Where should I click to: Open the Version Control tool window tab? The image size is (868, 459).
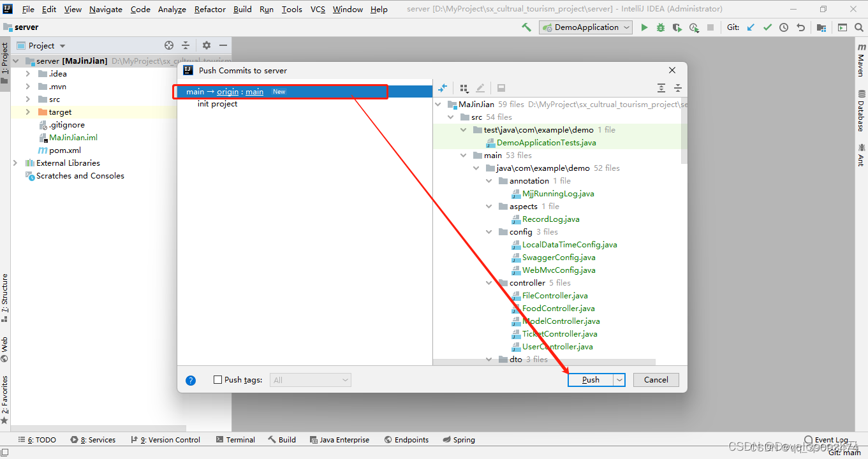(165, 440)
